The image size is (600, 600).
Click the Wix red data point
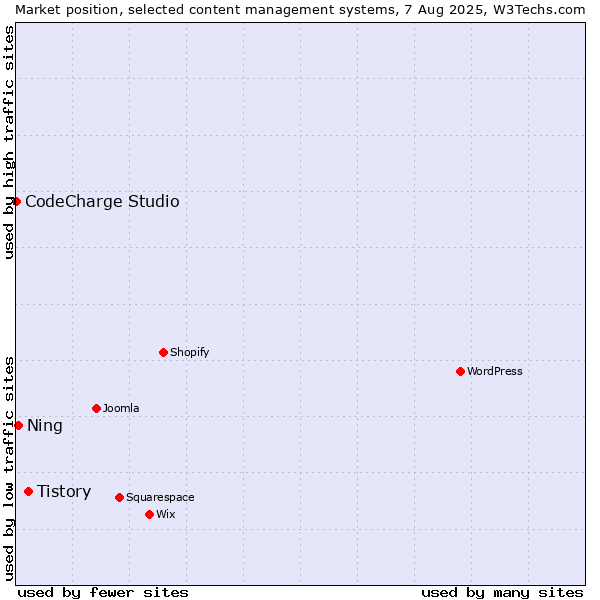pos(150,514)
